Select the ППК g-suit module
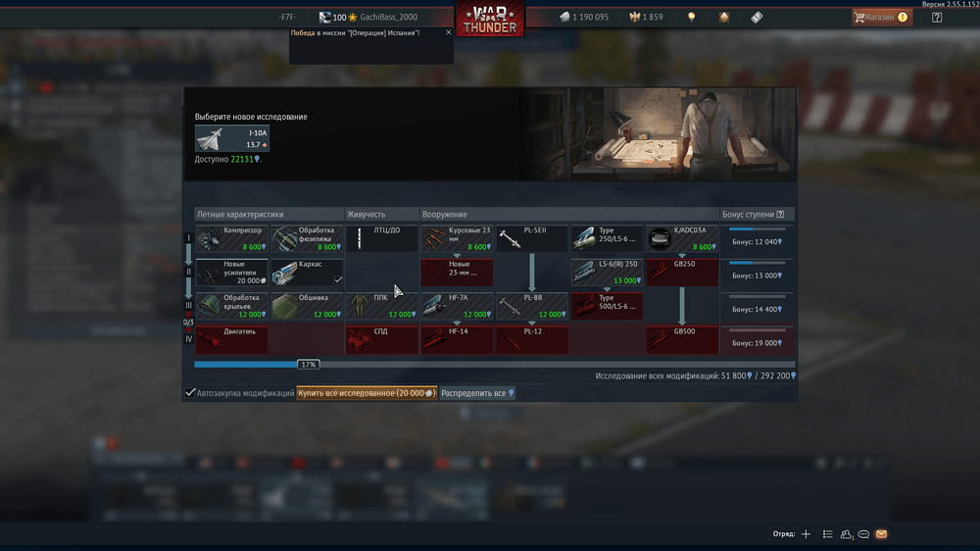980x551 pixels. 382,306
